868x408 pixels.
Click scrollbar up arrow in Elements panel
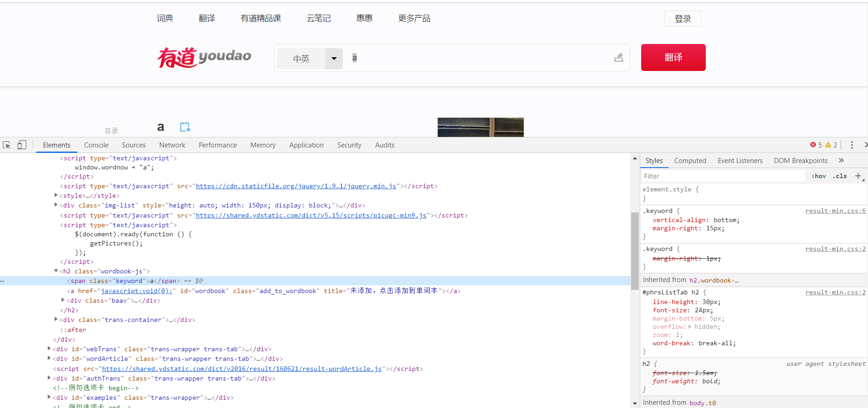click(x=635, y=158)
